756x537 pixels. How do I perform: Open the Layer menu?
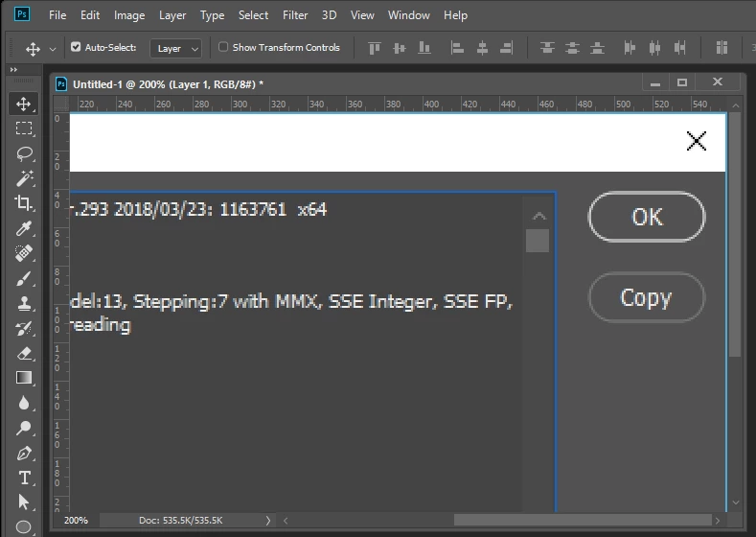(172, 15)
